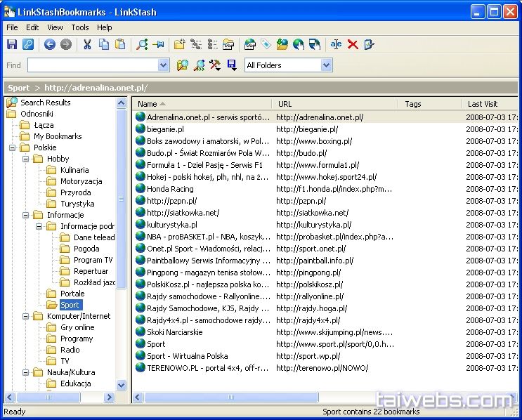Select the Honda Racing bookmark
The width and height of the screenshot is (522, 420).
(170, 189)
